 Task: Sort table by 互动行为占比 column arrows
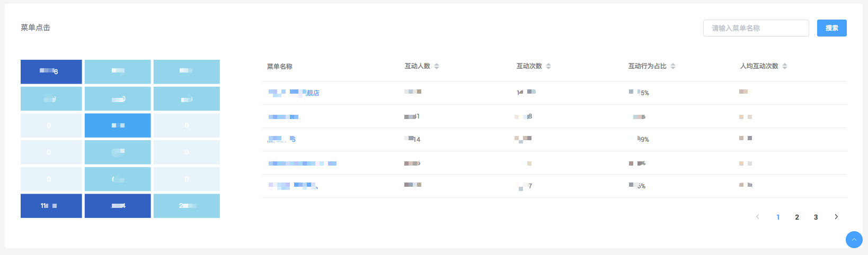(673, 66)
